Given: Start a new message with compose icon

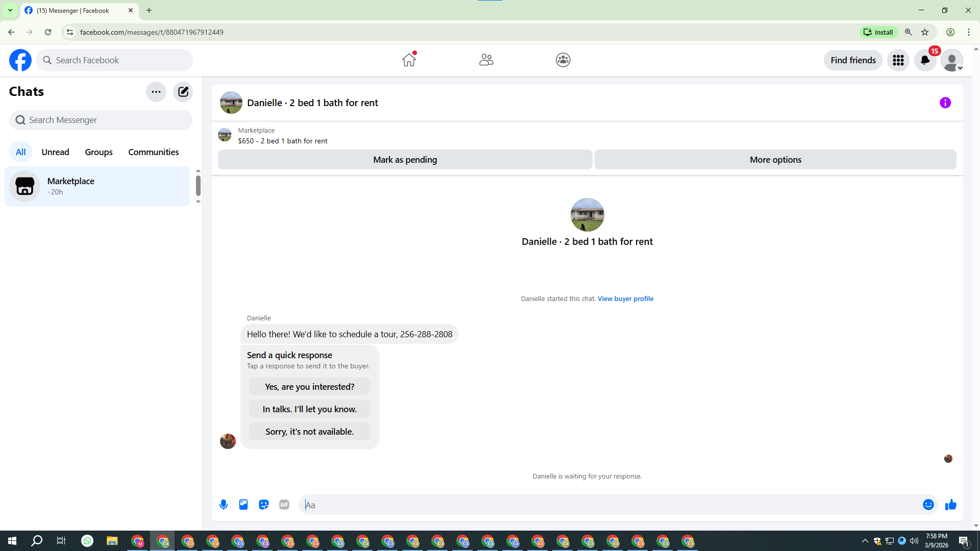Looking at the screenshot, I should pyautogui.click(x=183, y=92).
